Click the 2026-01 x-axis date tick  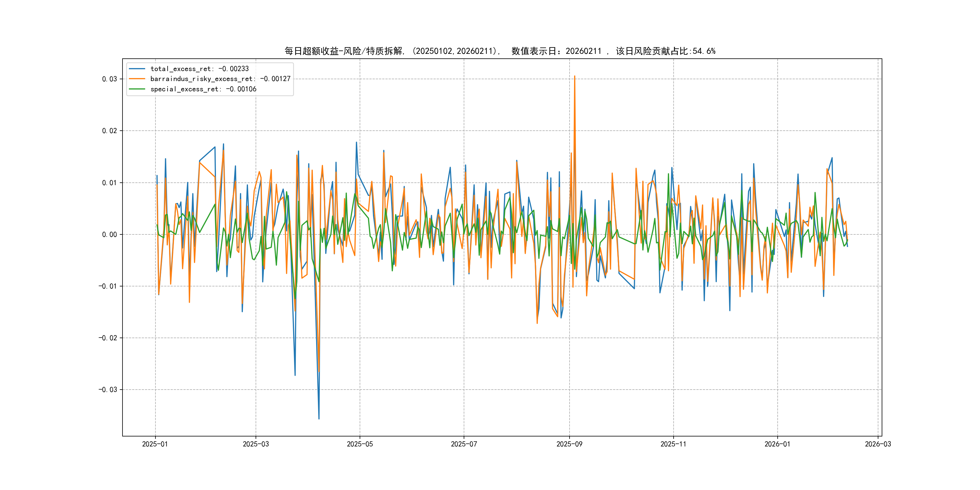[777, 444]
